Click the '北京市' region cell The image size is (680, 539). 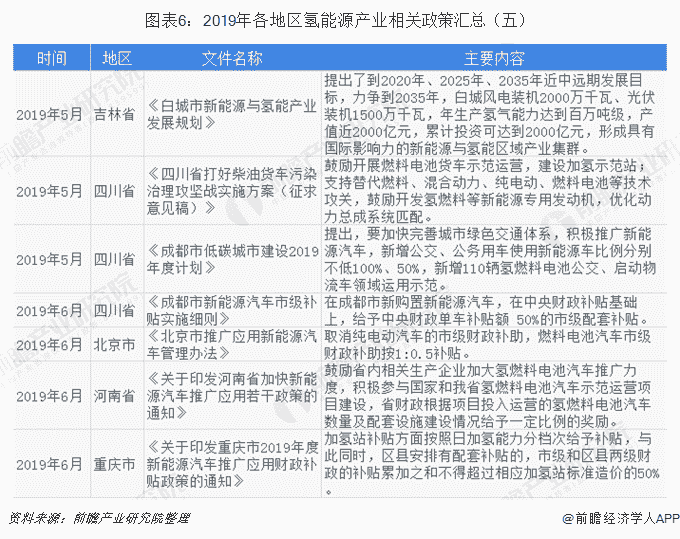pos(114,345)
